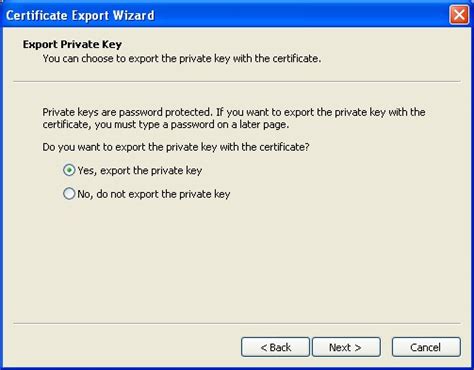Click the green-dotted selected radio circle
This screenshot has height=370, width=474.
click(x=69, y=170)
